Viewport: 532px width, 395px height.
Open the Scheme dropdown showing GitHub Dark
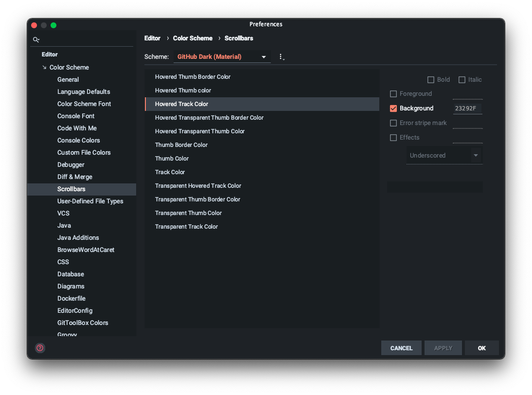(222, 56)
